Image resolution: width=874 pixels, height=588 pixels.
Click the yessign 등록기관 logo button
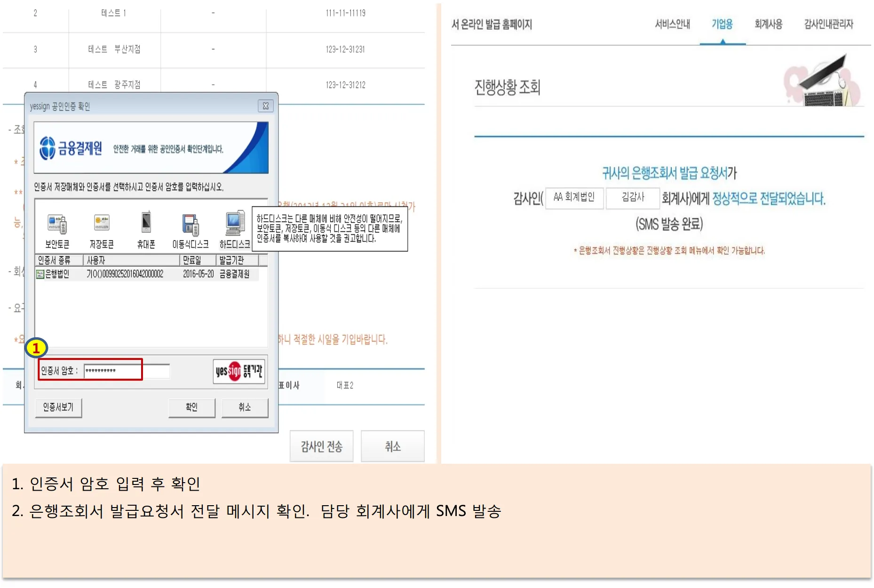pyautogui.click(x=239, y=372)
